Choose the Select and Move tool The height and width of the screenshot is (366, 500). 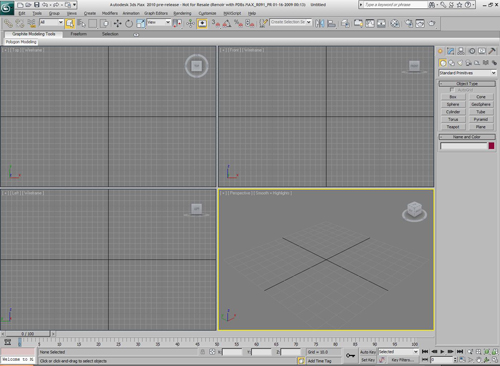117,23
